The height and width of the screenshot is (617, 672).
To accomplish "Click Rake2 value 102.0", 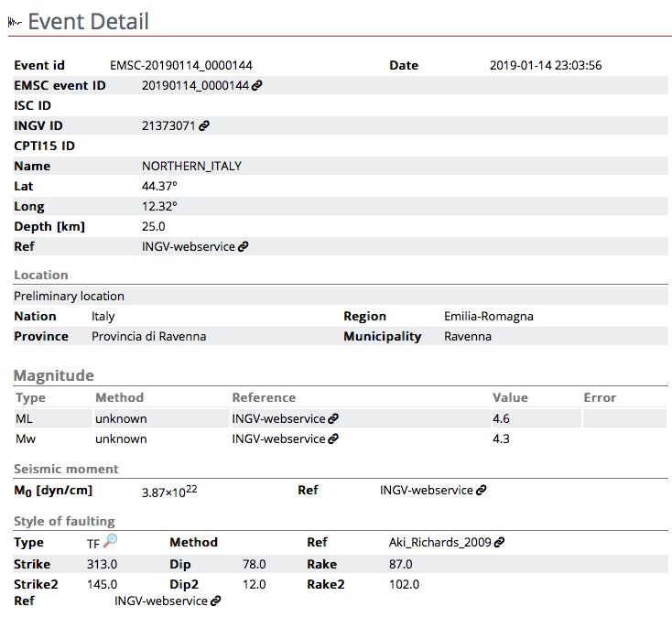I will point(404,584).
